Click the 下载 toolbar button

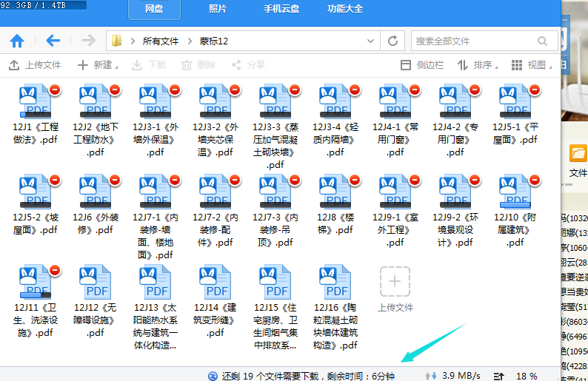(x=149, y=65)
